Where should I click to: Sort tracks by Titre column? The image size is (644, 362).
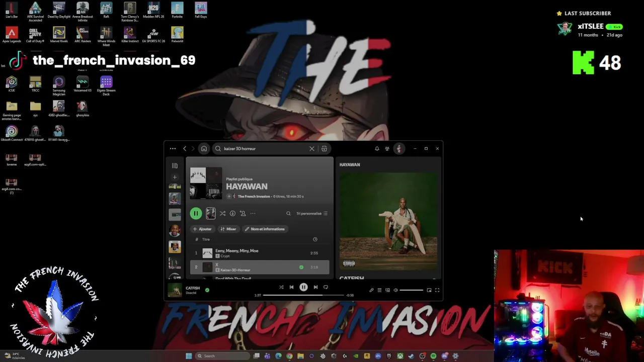point(206,239)
